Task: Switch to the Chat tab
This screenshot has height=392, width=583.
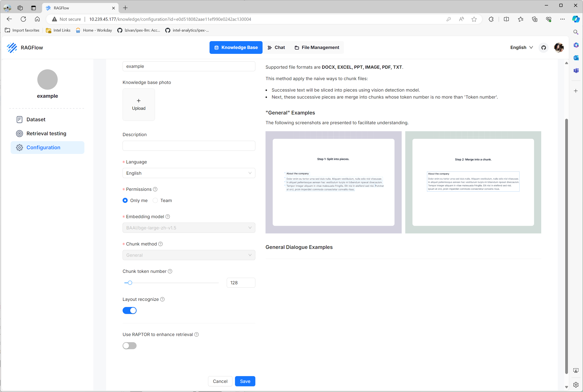Action: point(276,47)
